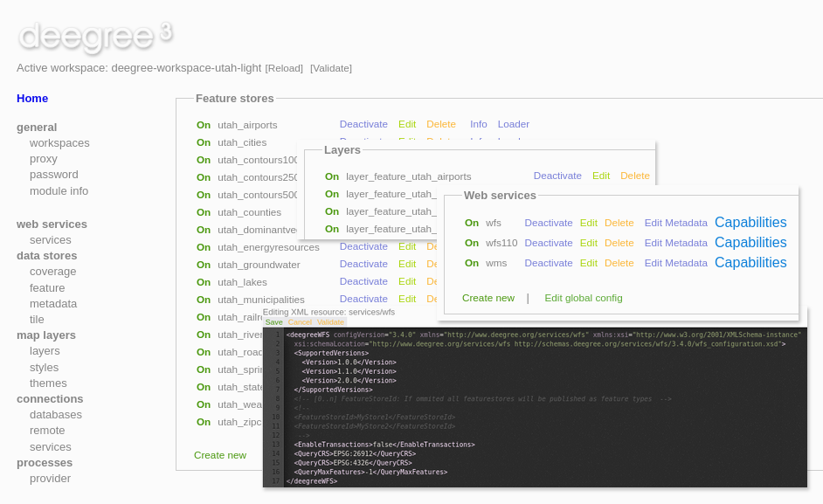The height and width of the screenshot is (504, 823).
Task: Delete the wfs web service
Action: click(x=619, y=223)
